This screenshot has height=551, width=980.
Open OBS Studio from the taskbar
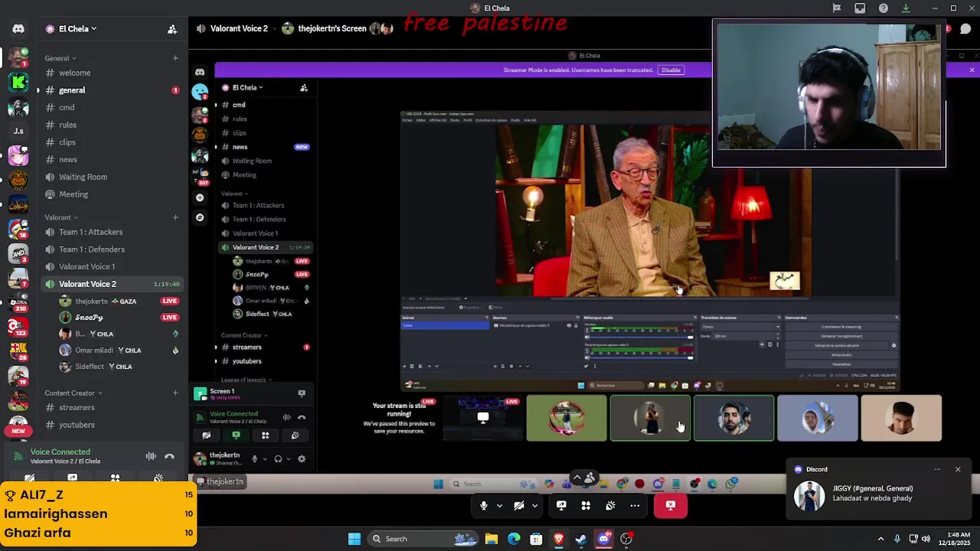coord(626,539)
